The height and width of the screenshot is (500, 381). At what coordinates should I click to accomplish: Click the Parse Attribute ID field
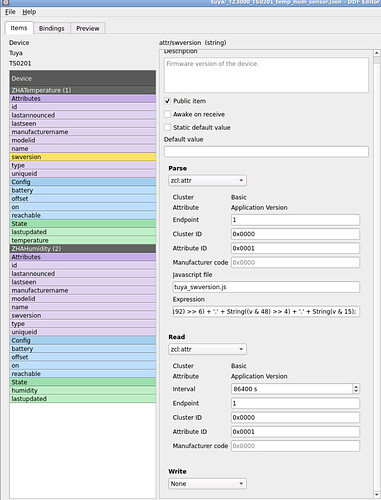[x=295, y=248]
